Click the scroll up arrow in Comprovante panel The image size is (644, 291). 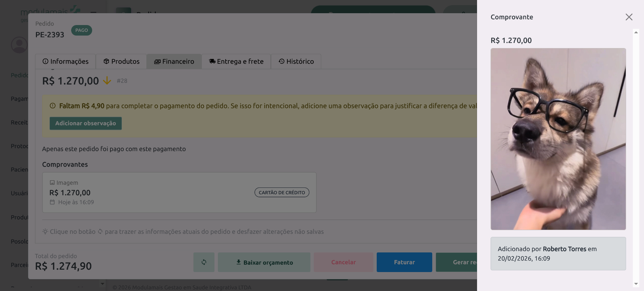pyautogui.click(x=636, y=32)
